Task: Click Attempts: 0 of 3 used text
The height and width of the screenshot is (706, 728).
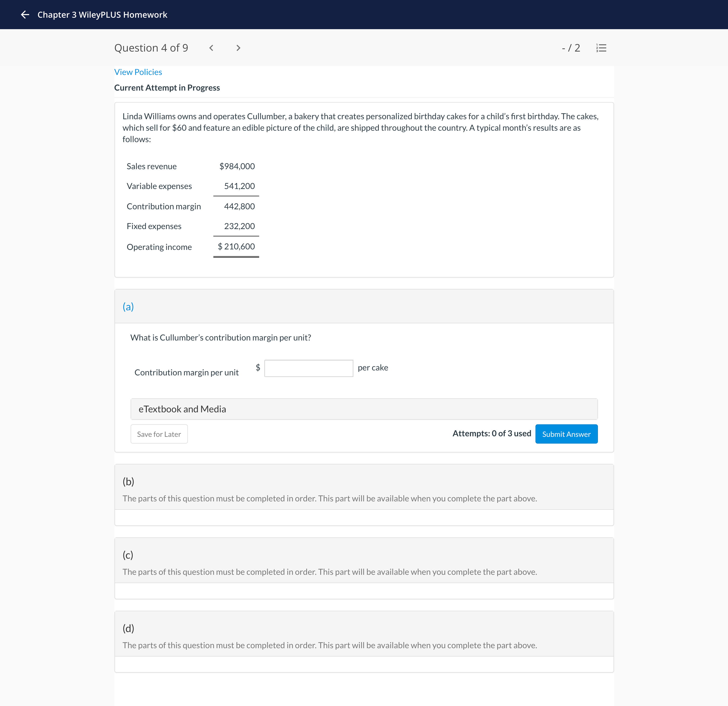Action: click(x=491, y=433)
